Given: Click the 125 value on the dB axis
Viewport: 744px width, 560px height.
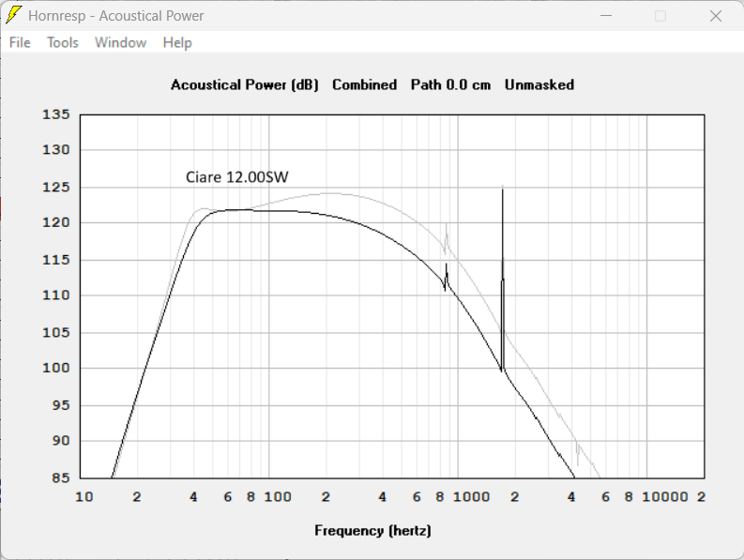Looking at the screenshot, I should click(56, 187).
